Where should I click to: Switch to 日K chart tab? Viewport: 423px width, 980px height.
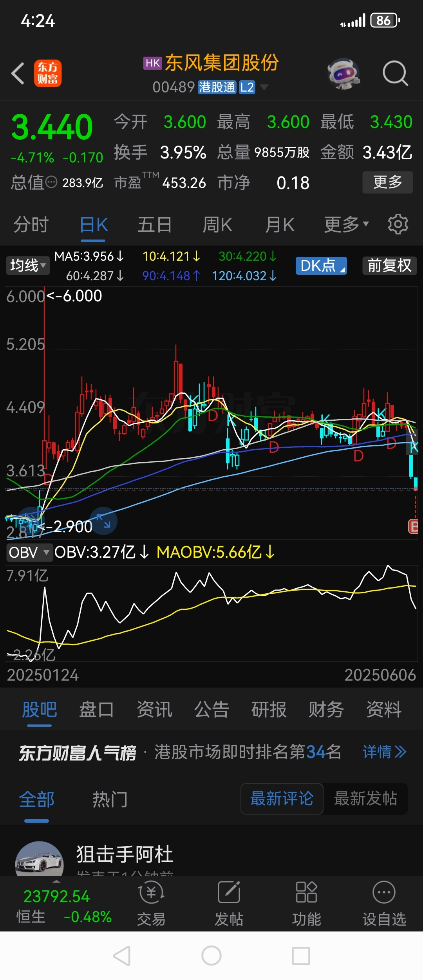[94, 225]
